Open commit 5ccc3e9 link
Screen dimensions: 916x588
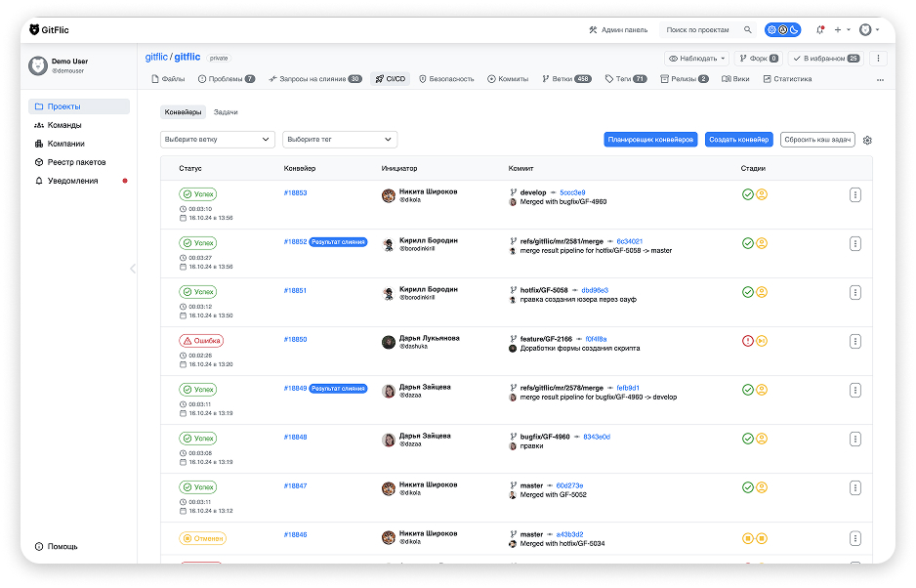point(572,192)
